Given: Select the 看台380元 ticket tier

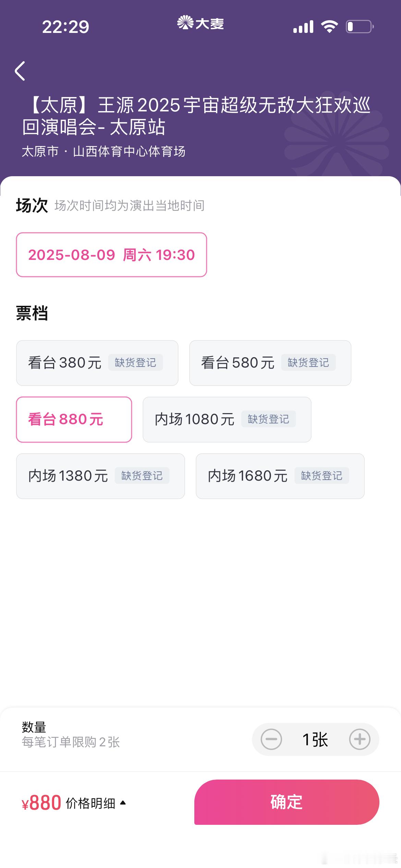Looking at the screenshot, I should (x=97, y=363).
